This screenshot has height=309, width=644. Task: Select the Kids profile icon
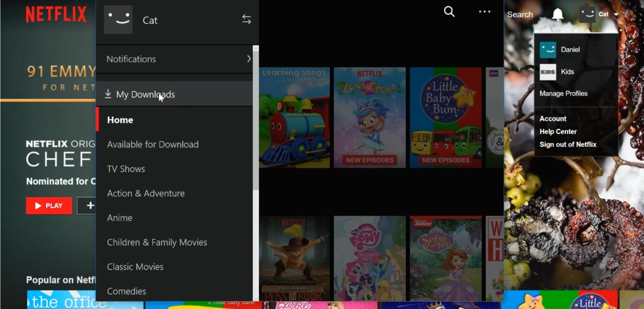pos(548,72)
